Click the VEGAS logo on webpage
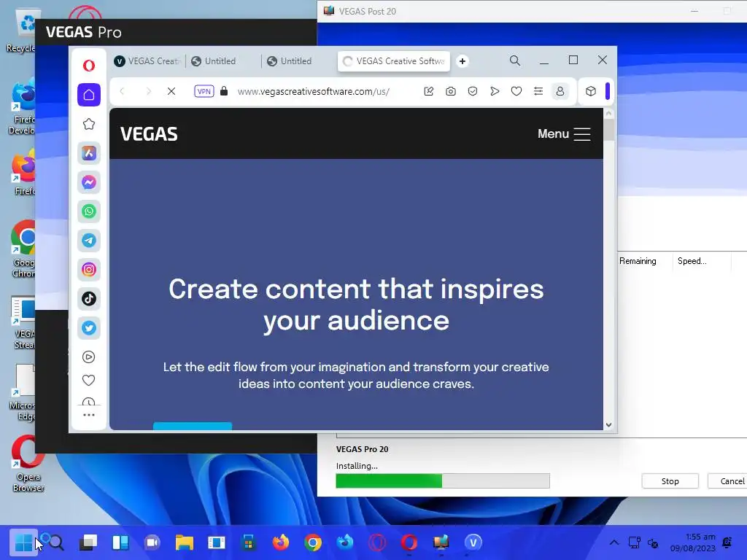Viewport: 747px width, 560px height. 149,134
